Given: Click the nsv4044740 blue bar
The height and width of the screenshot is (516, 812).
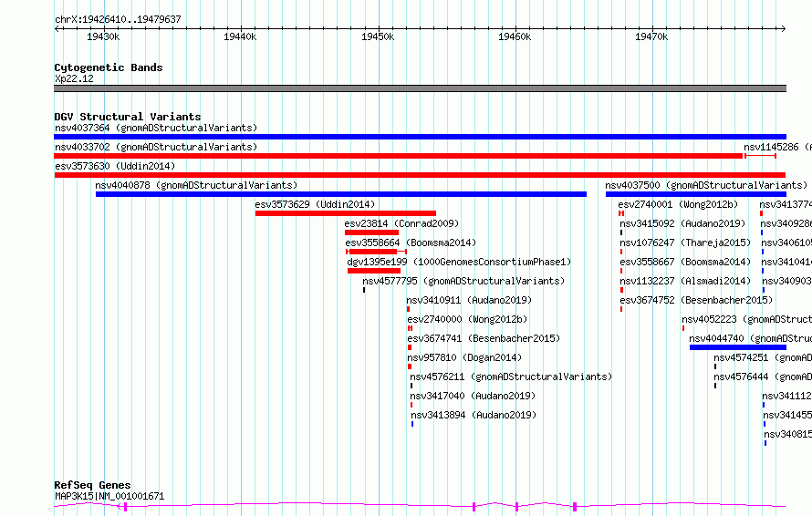Looking at the screenshot, I should (x=738, y=347).
